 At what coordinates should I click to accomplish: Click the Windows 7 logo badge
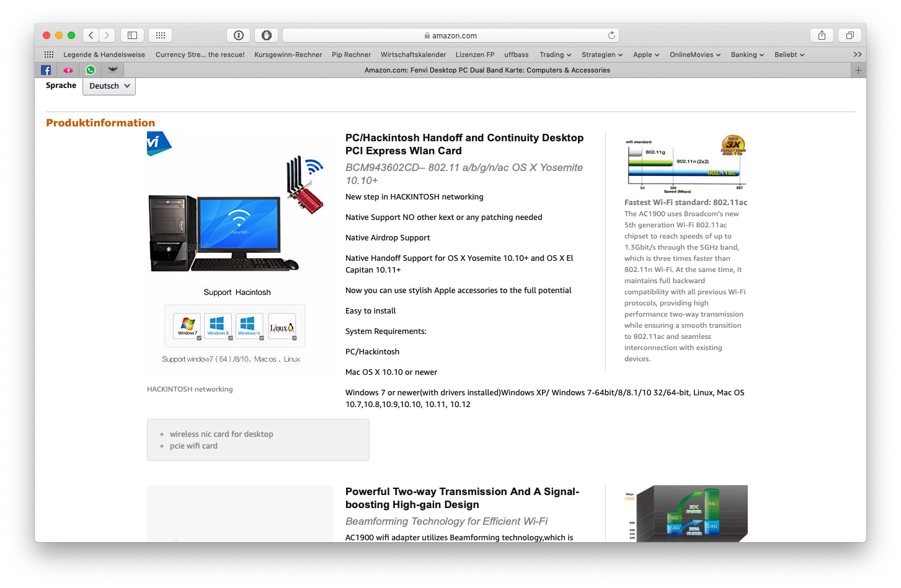click(x=187, y=326)
